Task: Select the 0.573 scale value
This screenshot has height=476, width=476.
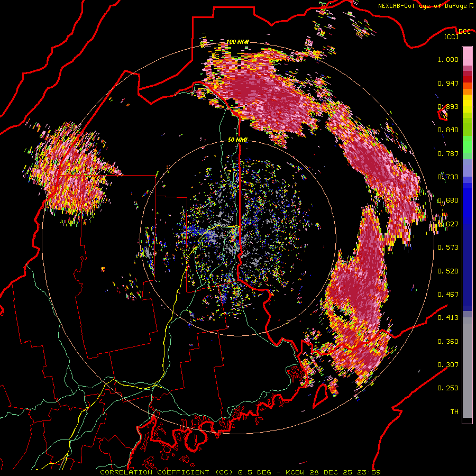Action: 448,248
